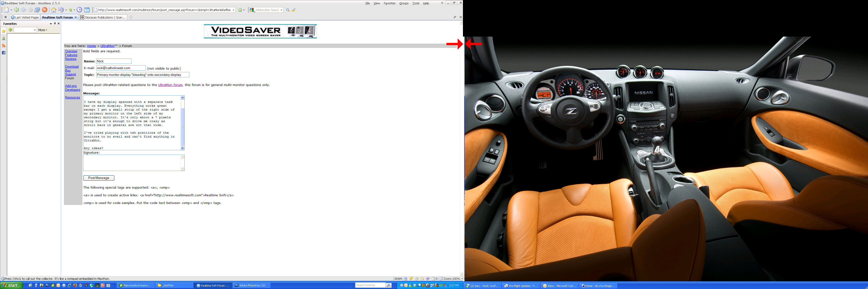Open the UltraMon forum link in page text
The image size is (868, 289).
click(170, 85)
